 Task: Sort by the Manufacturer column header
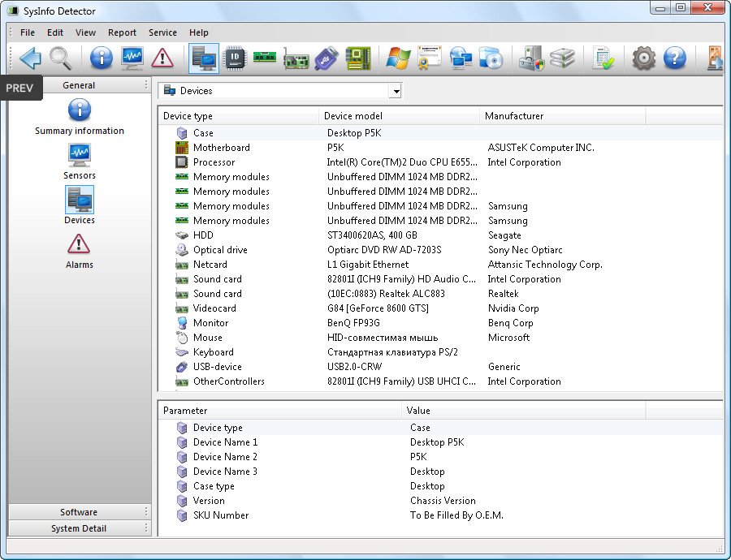[x=563, y=116]
